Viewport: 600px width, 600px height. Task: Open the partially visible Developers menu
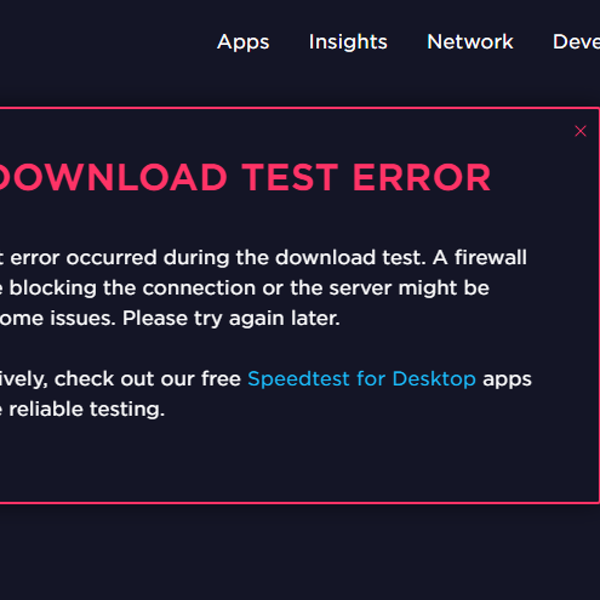click(x=576, y=41)
